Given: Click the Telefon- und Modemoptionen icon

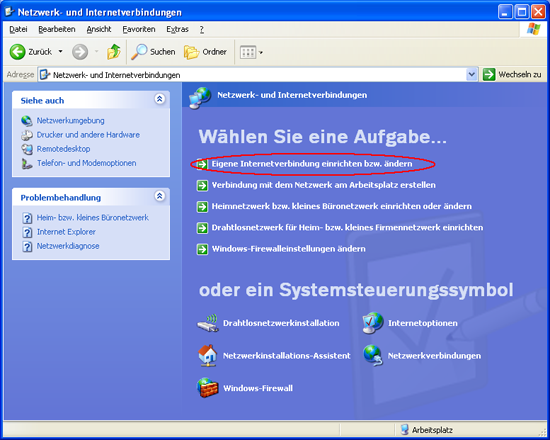Looking at the screenshot, I should coord(27,164).
